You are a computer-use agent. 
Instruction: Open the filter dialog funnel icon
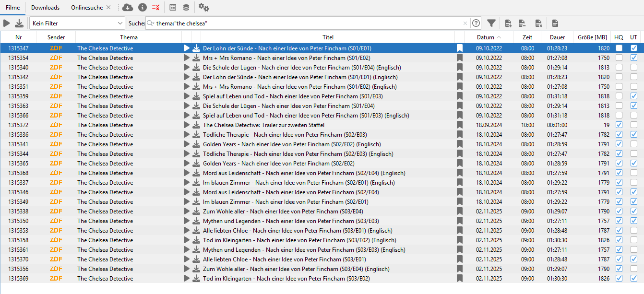tap(491, 23)
